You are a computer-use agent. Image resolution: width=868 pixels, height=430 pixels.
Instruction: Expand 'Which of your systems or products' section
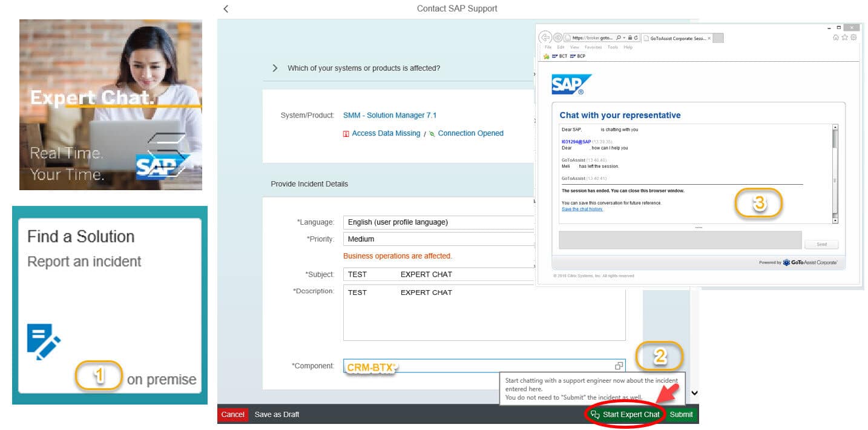click(x=275, y=68)
